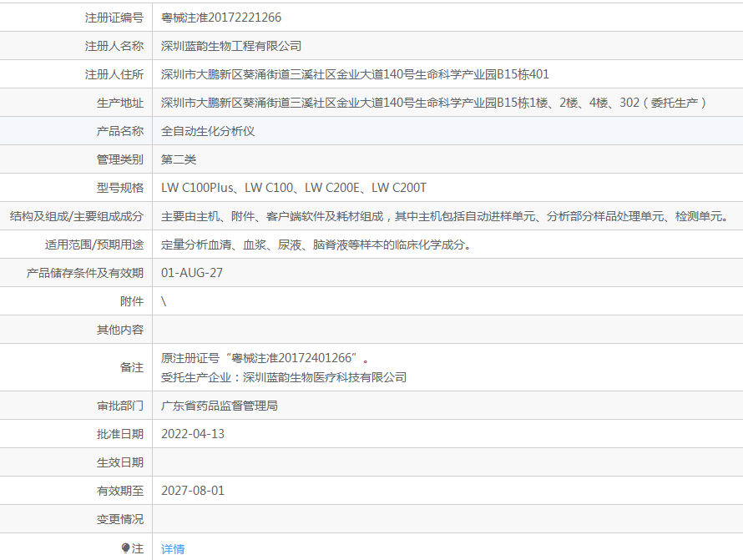743x560 pixels.
Task: Click the 适用范围/预期用途 label
Action: click(94, 245)
